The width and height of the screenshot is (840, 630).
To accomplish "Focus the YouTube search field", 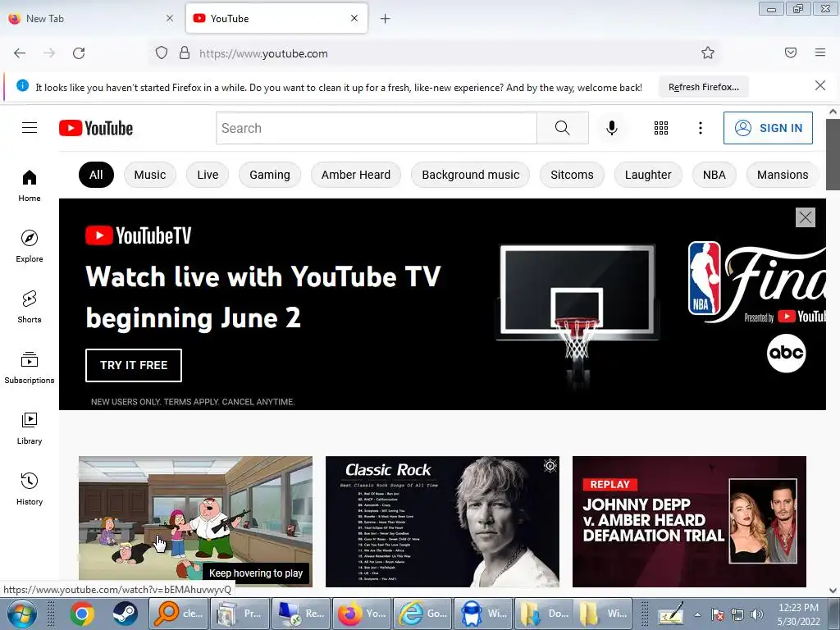I will pos(377,128).
